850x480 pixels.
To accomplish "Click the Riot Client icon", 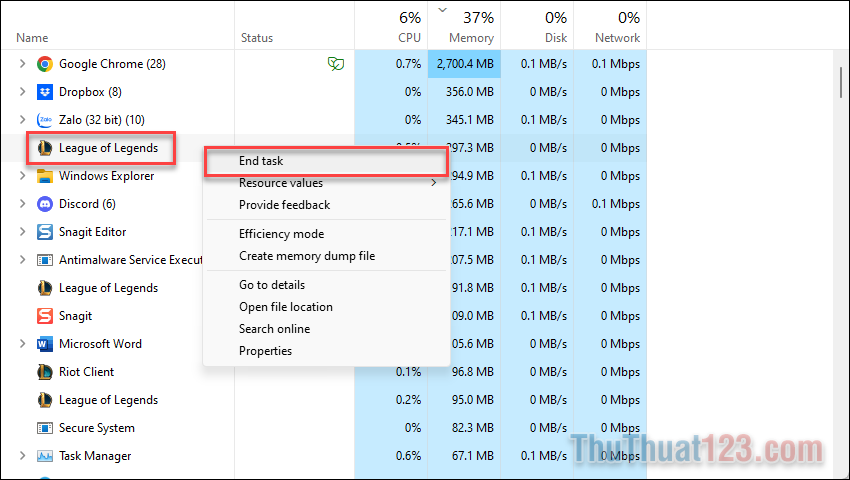I will coord(45,372).
